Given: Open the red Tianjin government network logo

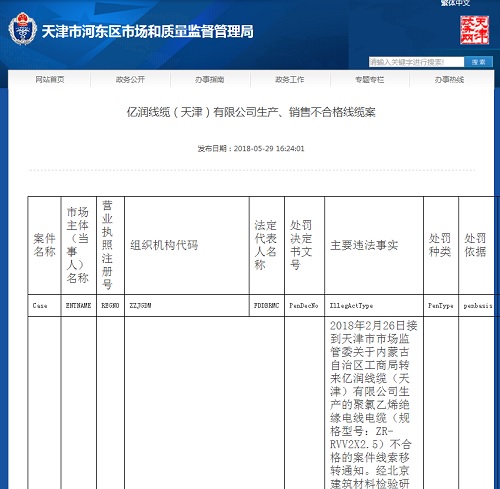Looking at the screenshot, I should (475, 30).
